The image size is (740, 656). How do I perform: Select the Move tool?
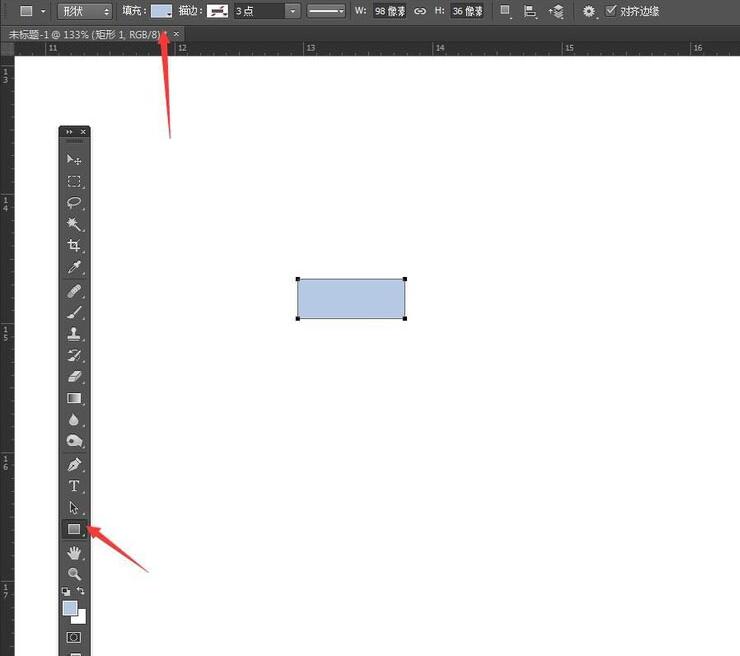(x=74, y=160)
